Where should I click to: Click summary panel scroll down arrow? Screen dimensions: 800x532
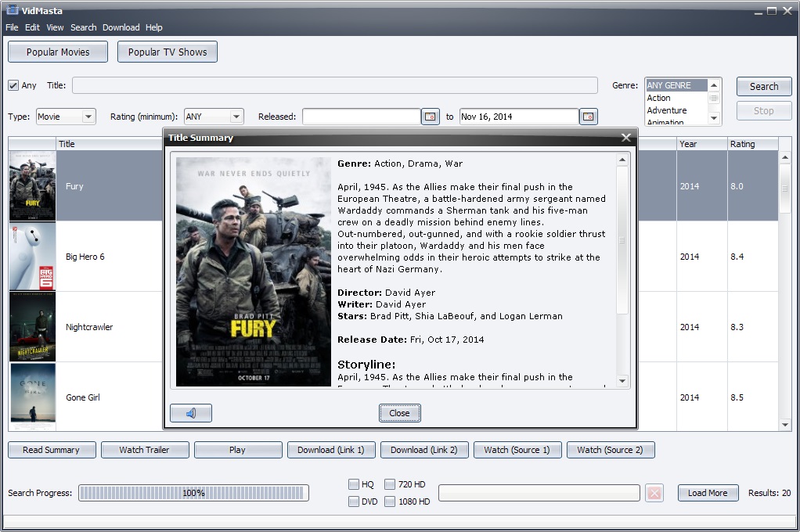[622, 381]
